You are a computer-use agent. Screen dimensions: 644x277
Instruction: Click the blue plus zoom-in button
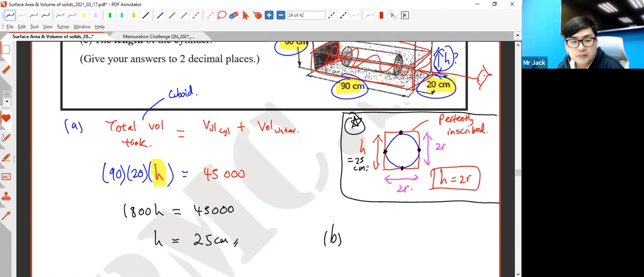click(269, 15)
